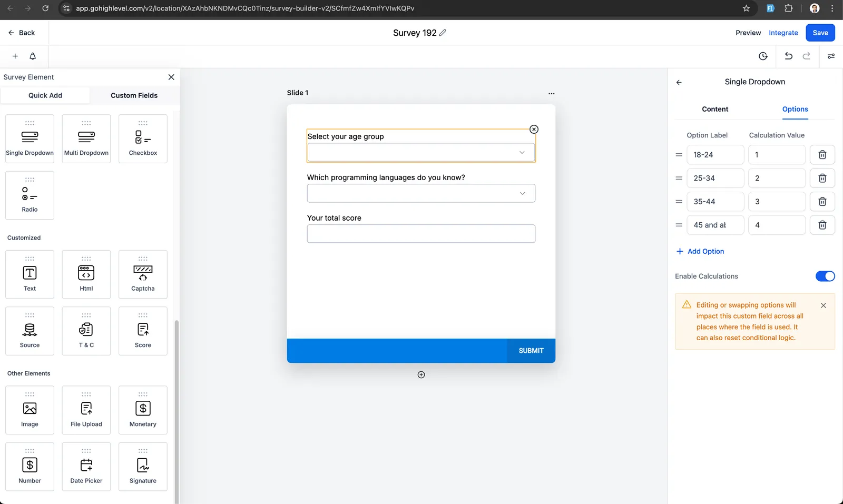Open the survey settings sliders icon
This screenshot has height=504, width=843.
[x=831, y=56]
